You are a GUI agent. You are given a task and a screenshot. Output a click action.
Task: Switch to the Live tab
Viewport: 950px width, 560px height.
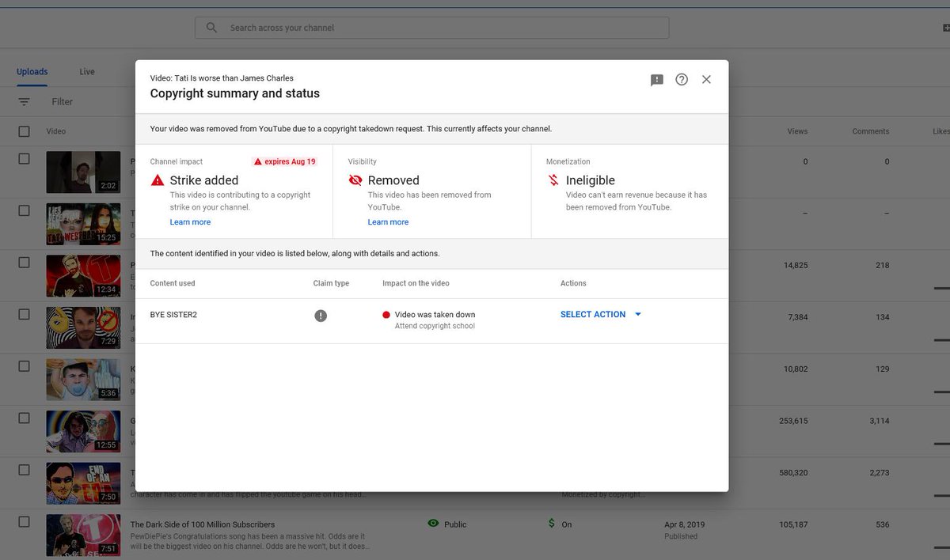pos(87,72)
